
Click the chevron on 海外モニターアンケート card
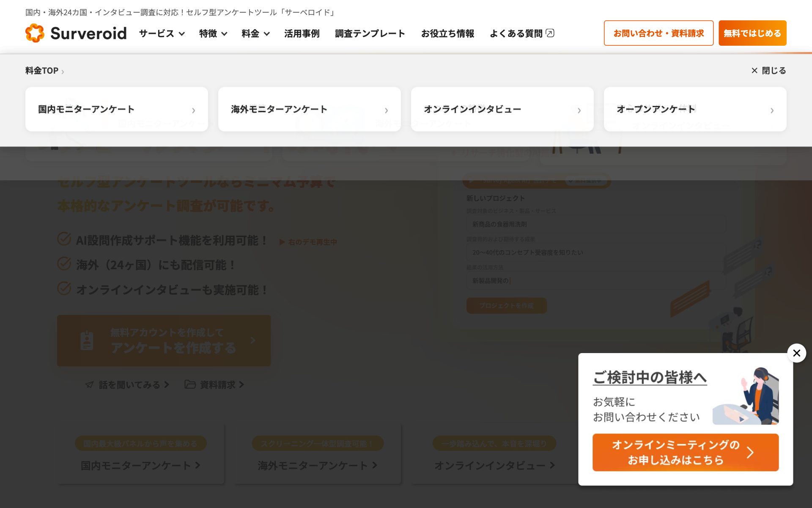pos(386,110)
